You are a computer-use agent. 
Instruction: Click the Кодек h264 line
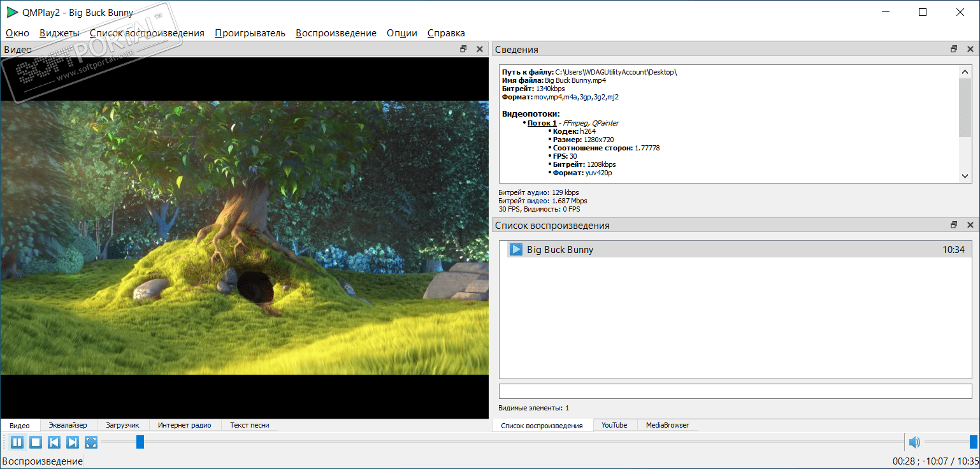point(574,131)
